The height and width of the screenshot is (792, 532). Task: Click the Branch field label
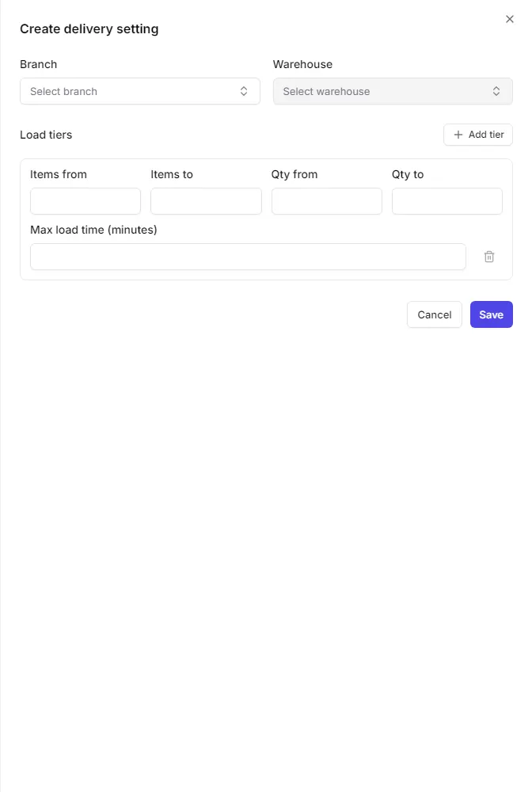38,64
